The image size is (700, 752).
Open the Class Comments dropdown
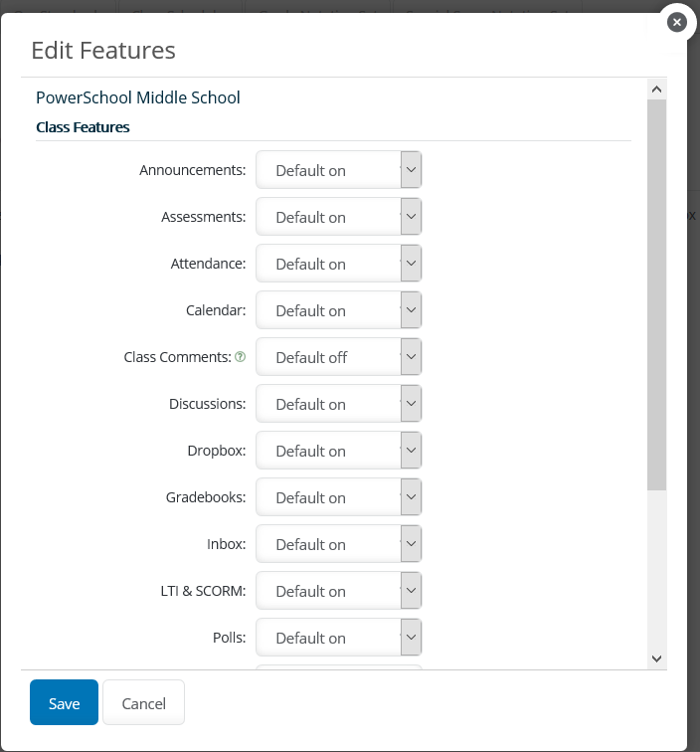tap(338, 357)
